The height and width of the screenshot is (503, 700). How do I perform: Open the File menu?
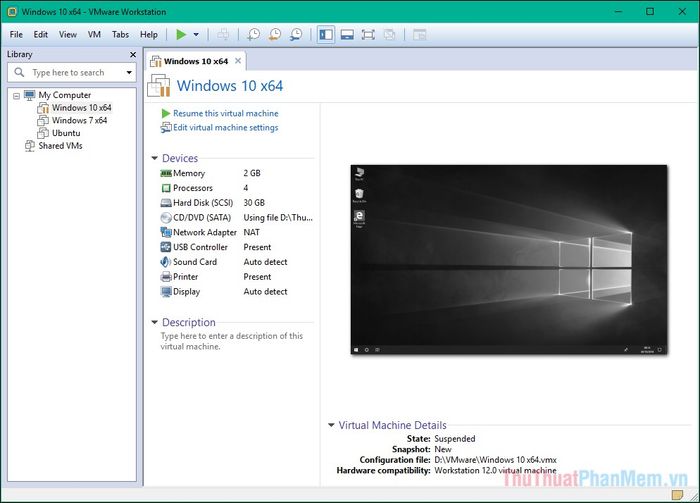click(x=16, y=34)
